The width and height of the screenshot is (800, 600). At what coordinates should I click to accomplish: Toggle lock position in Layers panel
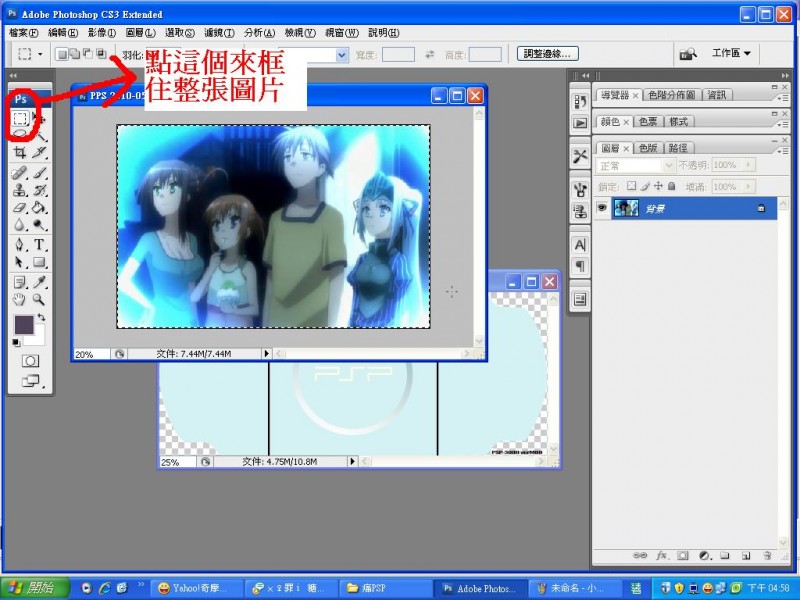coord(658,186)
